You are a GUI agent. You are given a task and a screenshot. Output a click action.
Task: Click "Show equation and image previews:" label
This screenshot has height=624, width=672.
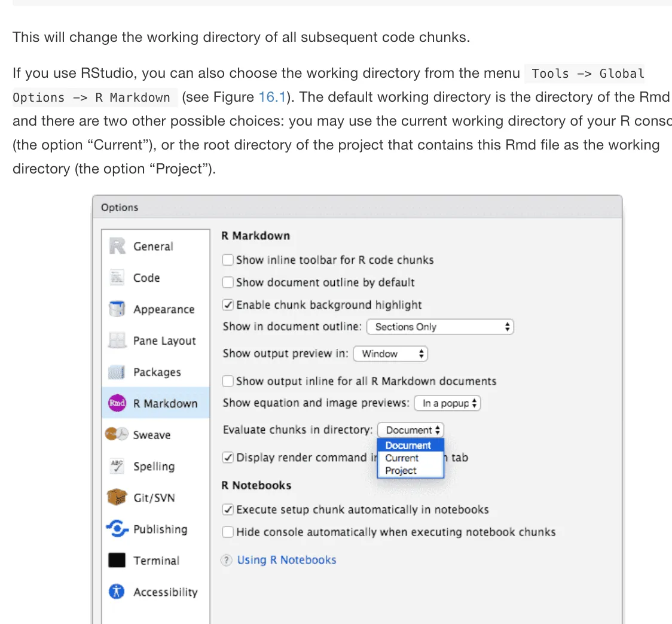click(x=316, y=403)
